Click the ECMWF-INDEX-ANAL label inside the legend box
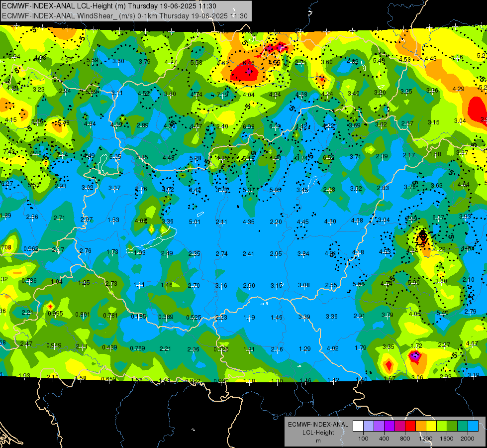487x448 pixels. pyautogui.click(x=318, y=425)
